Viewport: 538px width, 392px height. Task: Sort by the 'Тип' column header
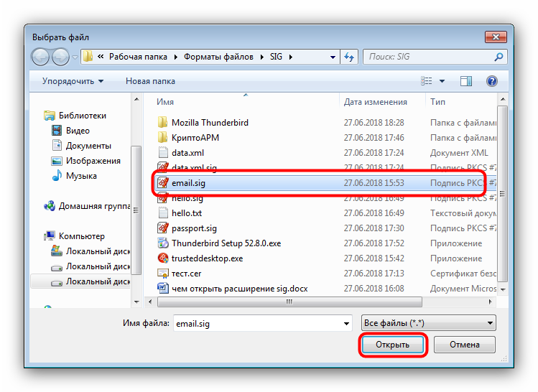tap(438, 102)
